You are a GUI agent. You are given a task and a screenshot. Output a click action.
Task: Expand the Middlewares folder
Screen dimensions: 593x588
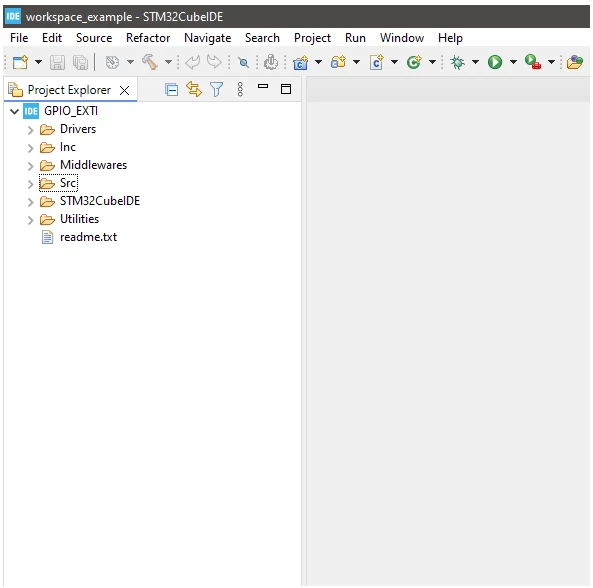pos(31,166)
